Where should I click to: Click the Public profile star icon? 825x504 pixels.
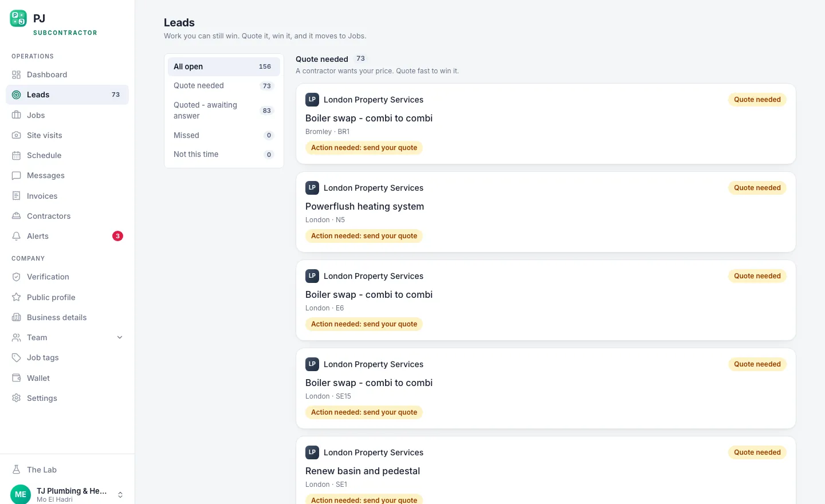[x=16, y=297]
